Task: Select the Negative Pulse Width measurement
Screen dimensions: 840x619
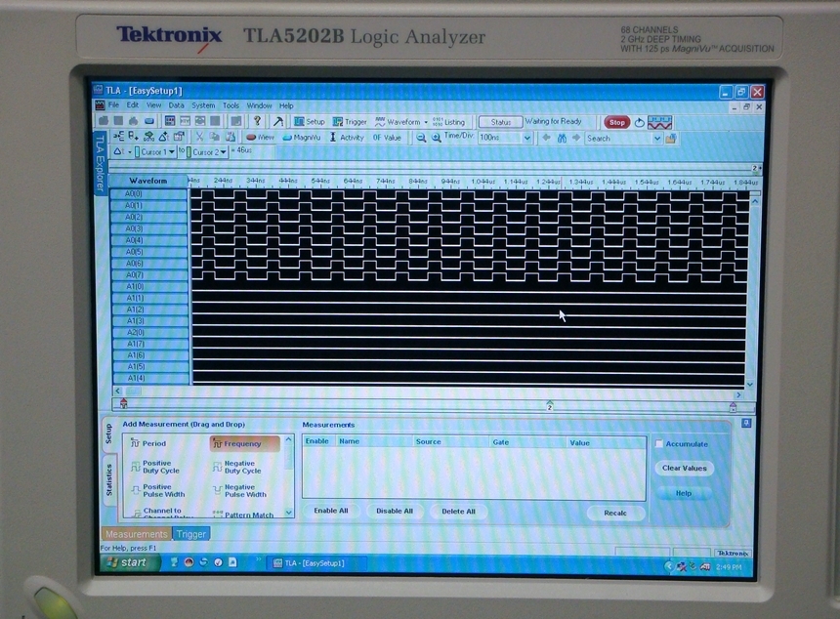Action: pyautogui.click(x=239, y=491)
